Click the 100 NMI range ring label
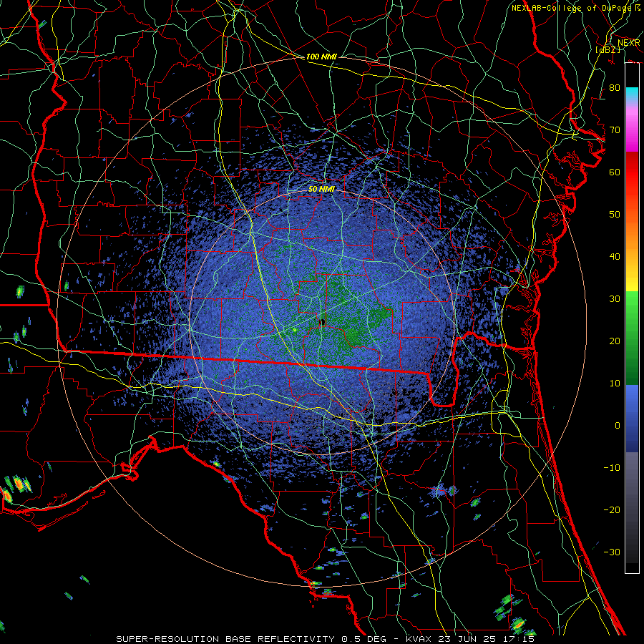 coord(321,57)
